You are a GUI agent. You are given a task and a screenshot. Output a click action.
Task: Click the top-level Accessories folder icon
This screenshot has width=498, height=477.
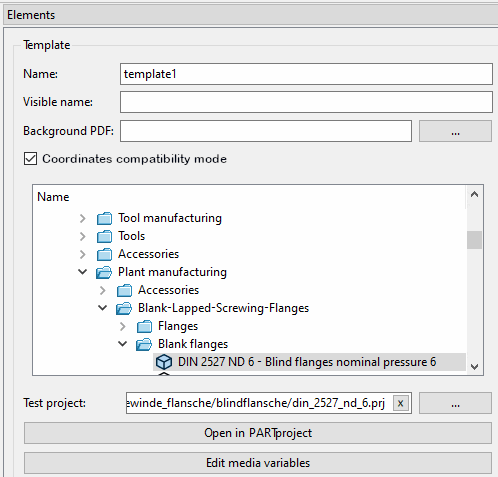click(x=104, y=254)
